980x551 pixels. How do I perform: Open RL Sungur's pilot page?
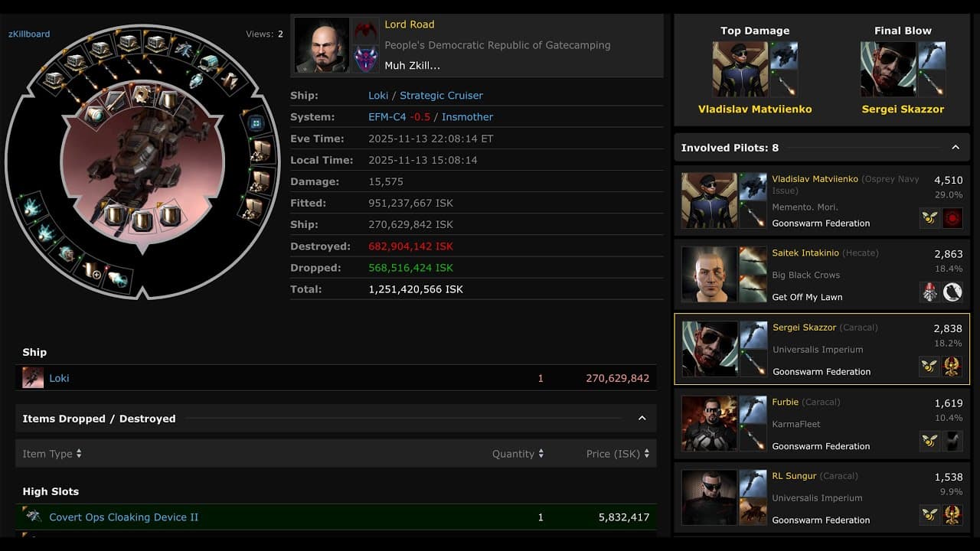tap(794, 476)
